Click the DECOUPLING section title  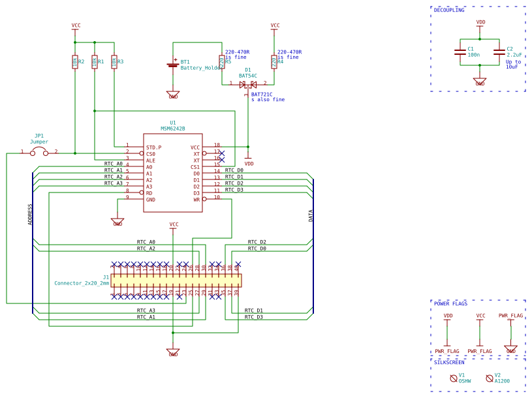(449, 10)
